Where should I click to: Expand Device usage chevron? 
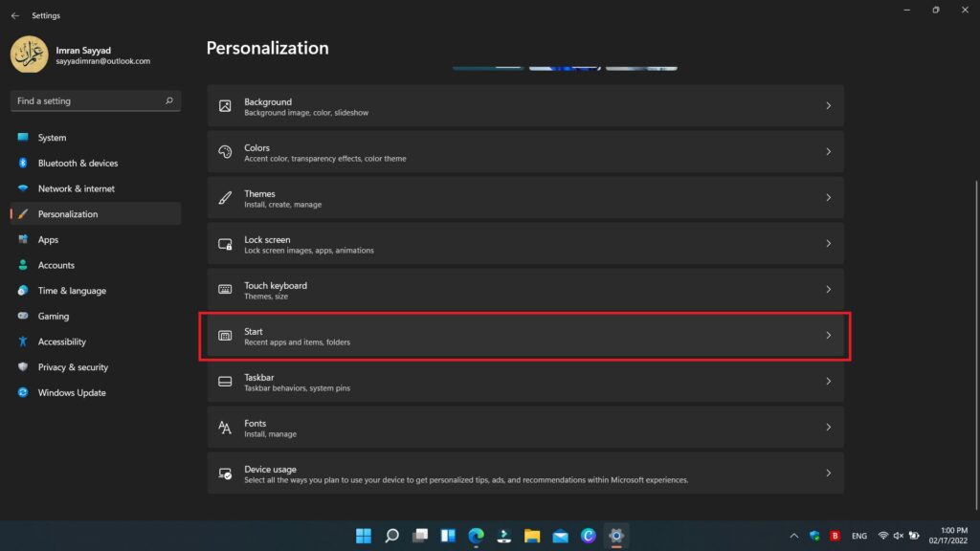pyautogui.click(x=829, y=473)
